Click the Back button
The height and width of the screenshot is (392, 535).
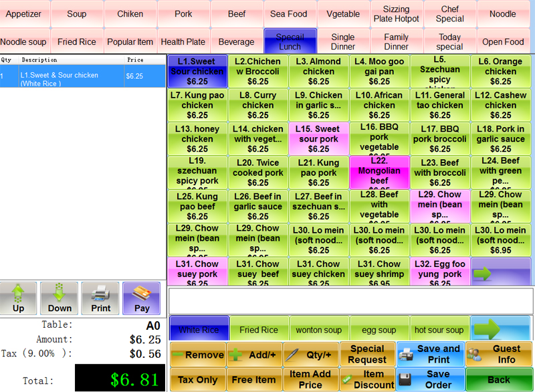pos(499,379)
